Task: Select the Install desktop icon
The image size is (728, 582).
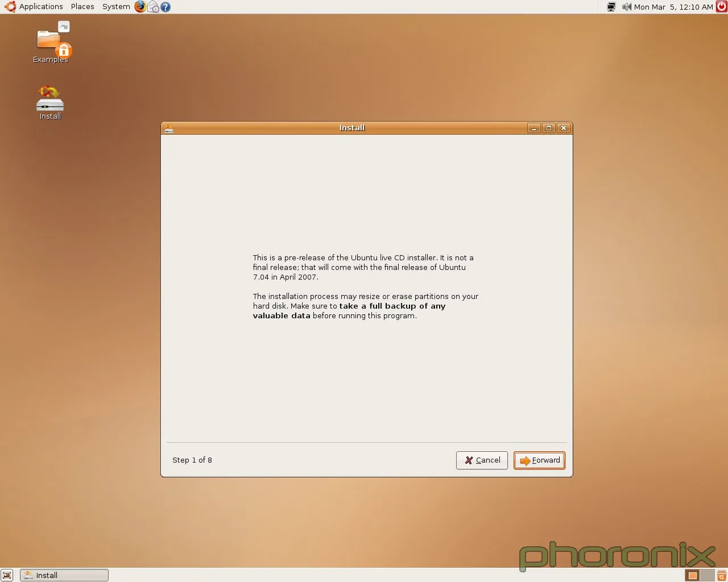Action: pos(50,103)
